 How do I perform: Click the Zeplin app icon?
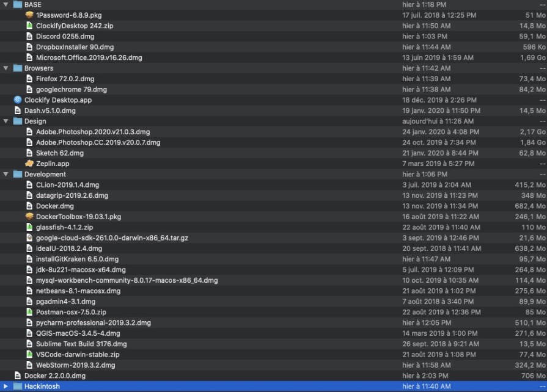pos(29,164)
